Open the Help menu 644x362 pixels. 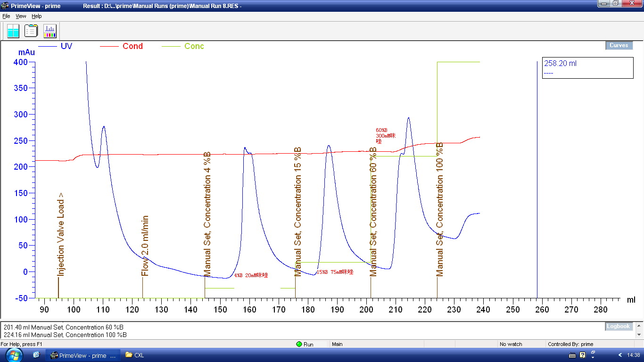tap(37, 16)
